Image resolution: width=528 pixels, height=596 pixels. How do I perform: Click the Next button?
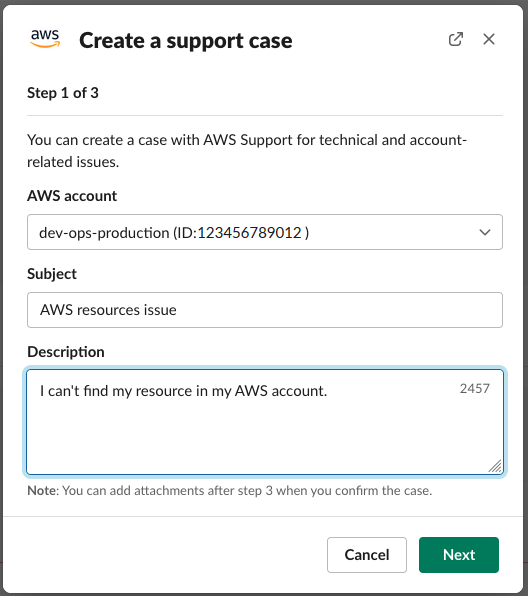(x=459, y=555)
